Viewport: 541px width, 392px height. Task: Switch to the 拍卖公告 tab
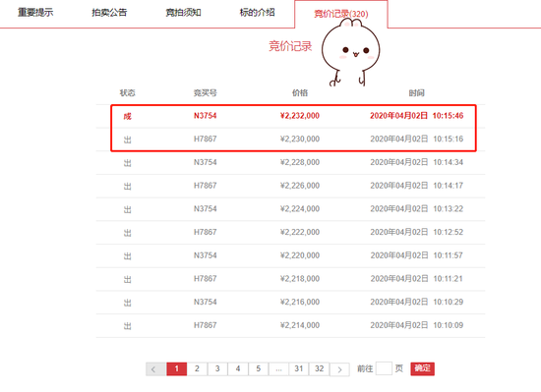pyautogui.click(x=109, y=13)
